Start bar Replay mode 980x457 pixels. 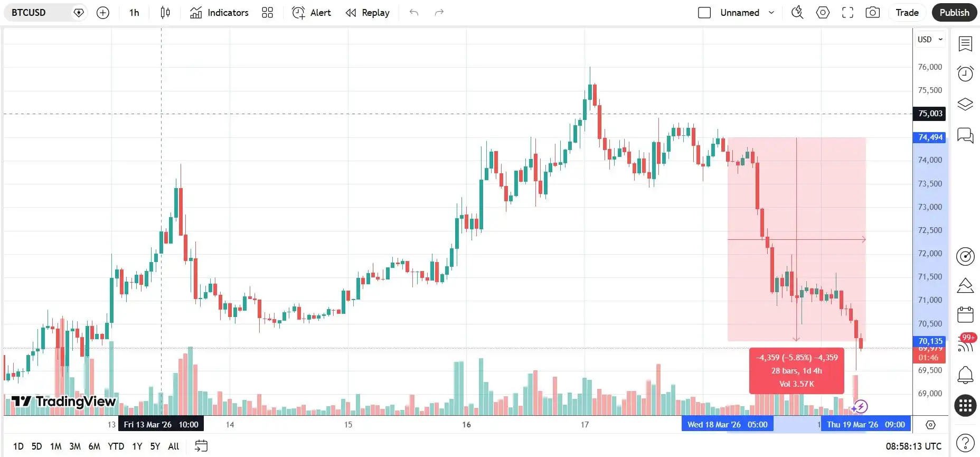click(367, 12)
